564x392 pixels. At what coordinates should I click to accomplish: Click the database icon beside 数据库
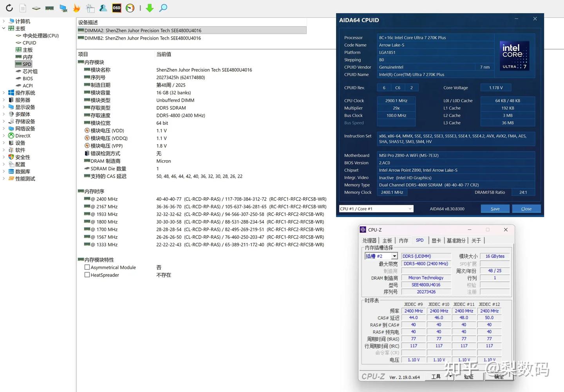(11, 172)
